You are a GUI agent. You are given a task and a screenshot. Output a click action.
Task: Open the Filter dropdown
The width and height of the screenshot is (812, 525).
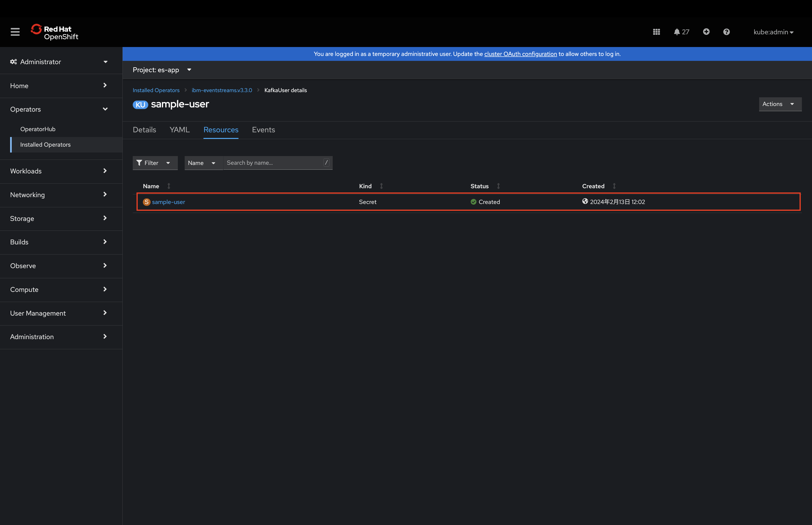click(x=155, y=163)
